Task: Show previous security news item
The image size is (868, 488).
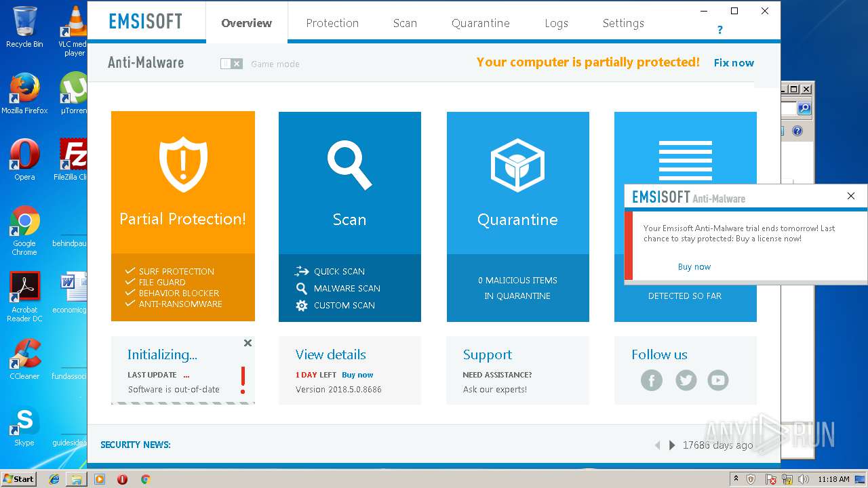Action: 657,445
